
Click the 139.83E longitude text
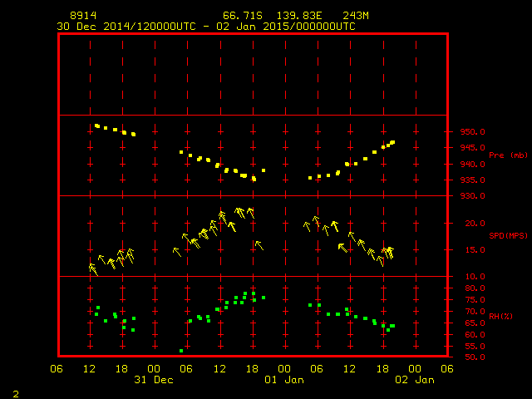click(297, 16)
